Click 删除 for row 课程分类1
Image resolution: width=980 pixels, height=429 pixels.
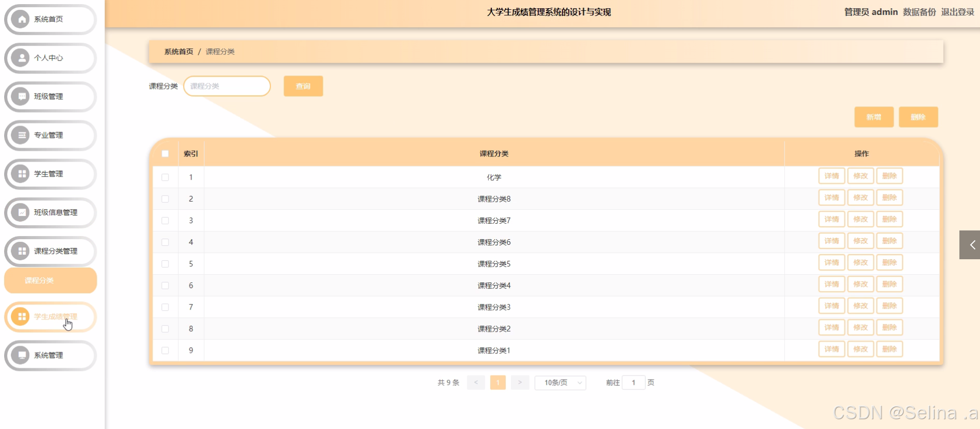point(889,349)
